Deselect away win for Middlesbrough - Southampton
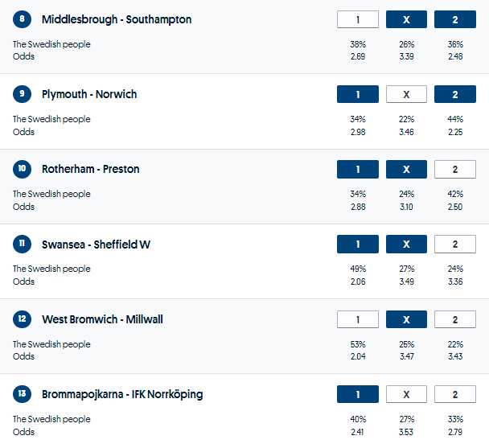This screenshot has height=448, width=489. [x=454, y=19]
